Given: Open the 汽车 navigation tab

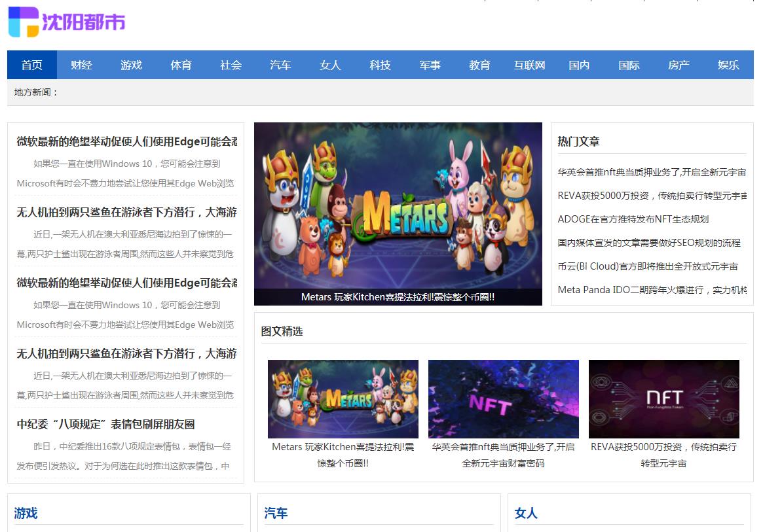Looking at the screenshot, I should click(x=280, y=65).
